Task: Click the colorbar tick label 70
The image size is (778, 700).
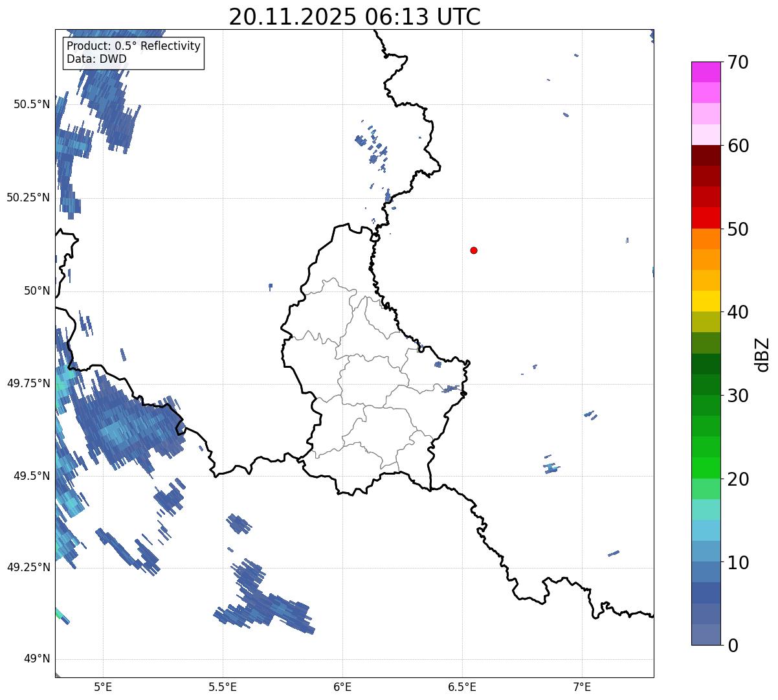Action: point(738,62)
